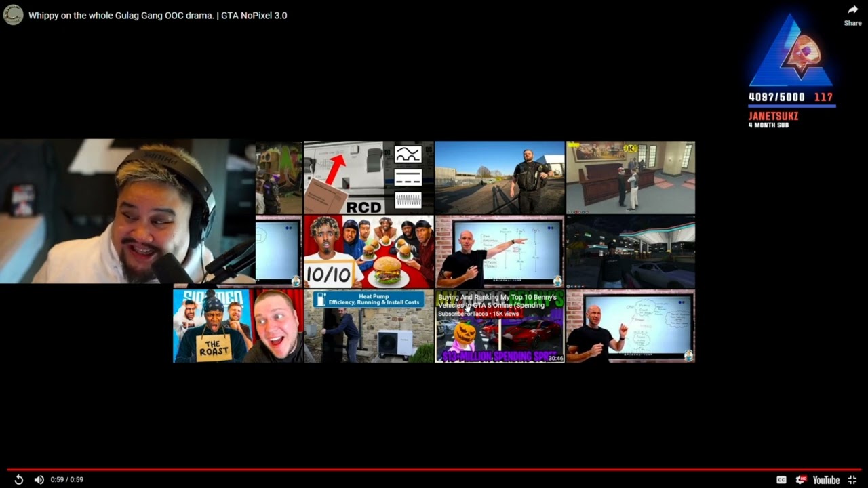Image resolution: width=868 pixels, height=488 pixels.
Task: Open the gas station car GTA thumbnail
Action: coord(631,252)
